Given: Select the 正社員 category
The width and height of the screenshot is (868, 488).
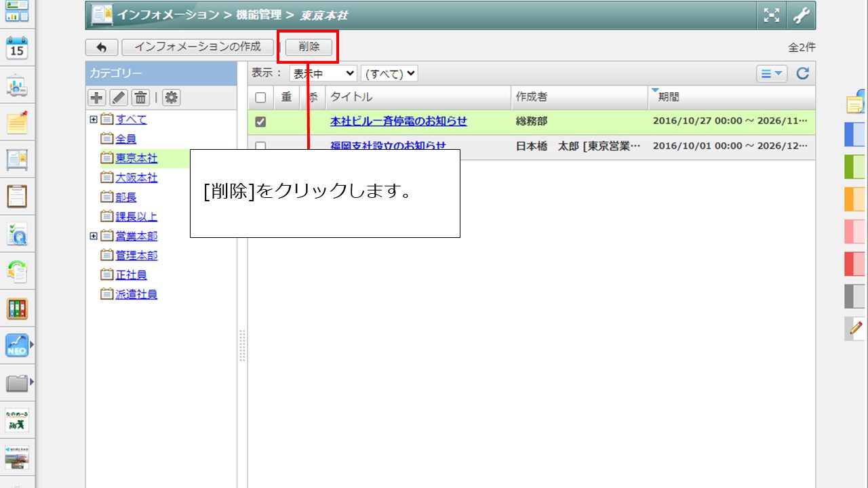Looking at the screenshot, I should click(131, 275).
